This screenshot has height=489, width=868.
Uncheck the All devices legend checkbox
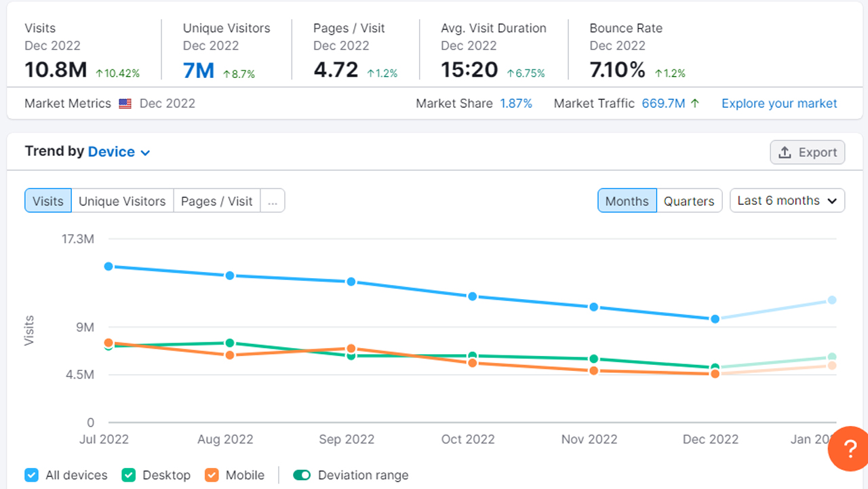pyautogui.click(x=31, y=475)
